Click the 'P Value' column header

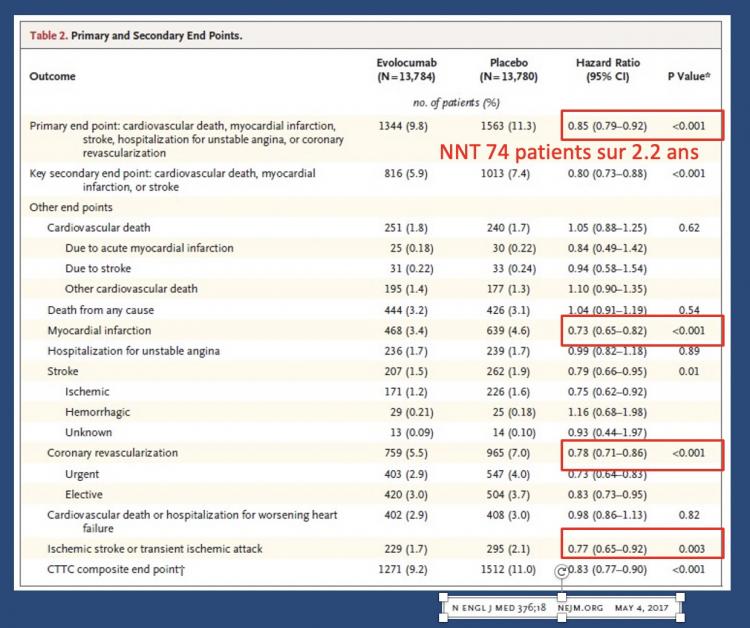click(x=689, y=77)
